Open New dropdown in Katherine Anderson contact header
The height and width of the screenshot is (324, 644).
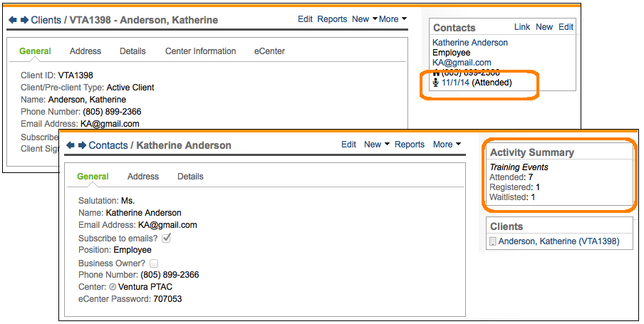coord(376,145)
